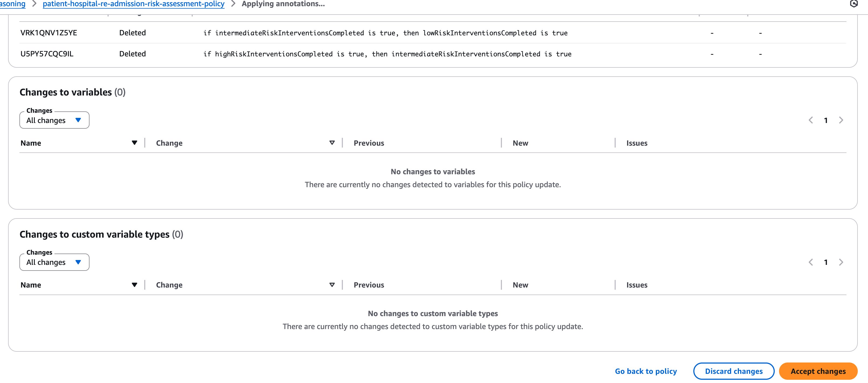Go to previous page of variables changes
Image resolution: width=868 pixels, height=383 pixels.
click(811, 120)
